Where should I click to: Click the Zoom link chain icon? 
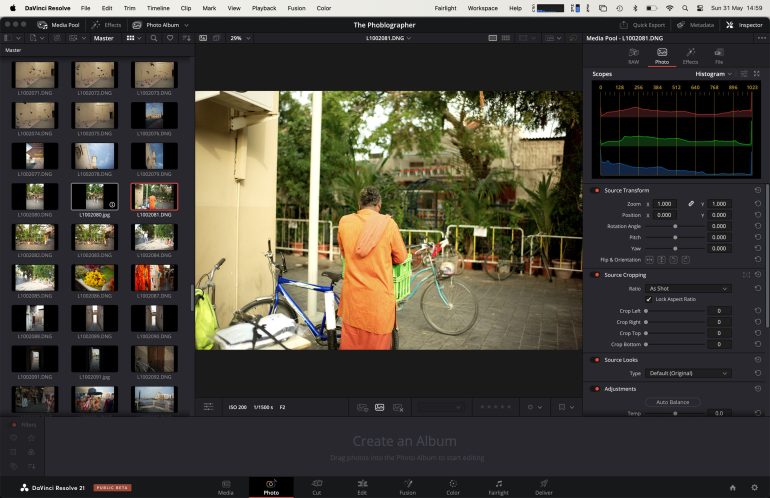click(691, 203)
